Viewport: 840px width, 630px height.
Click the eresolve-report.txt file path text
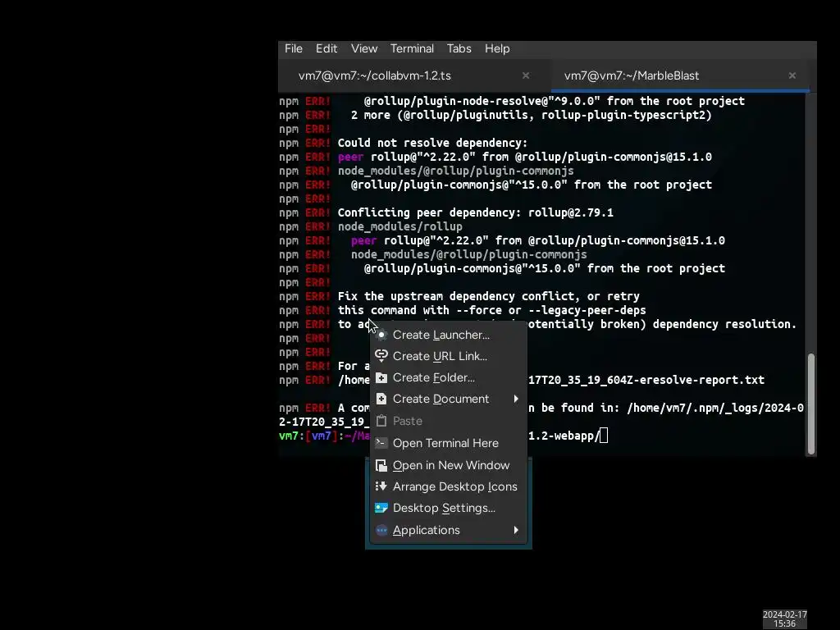point(646,380)
